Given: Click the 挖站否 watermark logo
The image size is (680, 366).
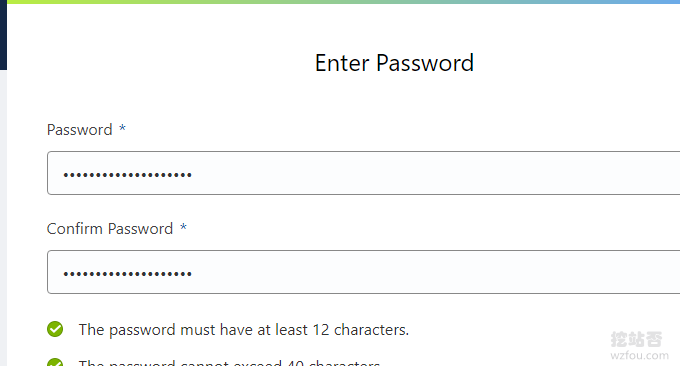Looking at the screenshot, I should (x=636, y=339).
